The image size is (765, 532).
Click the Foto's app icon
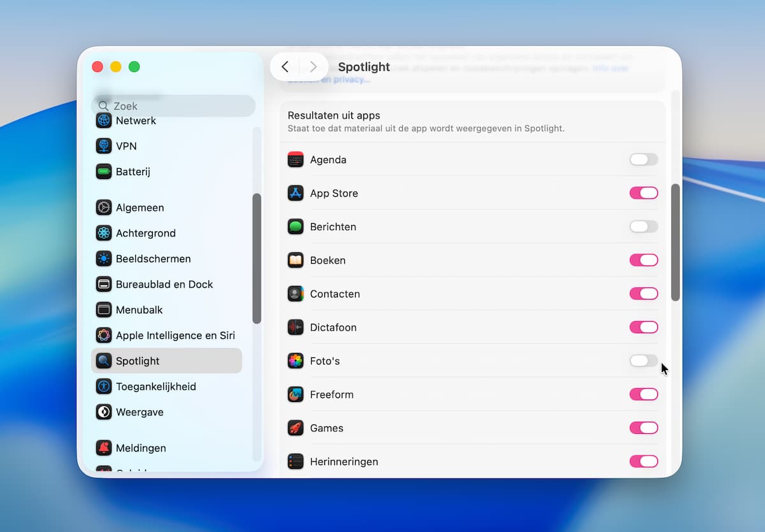295,361
